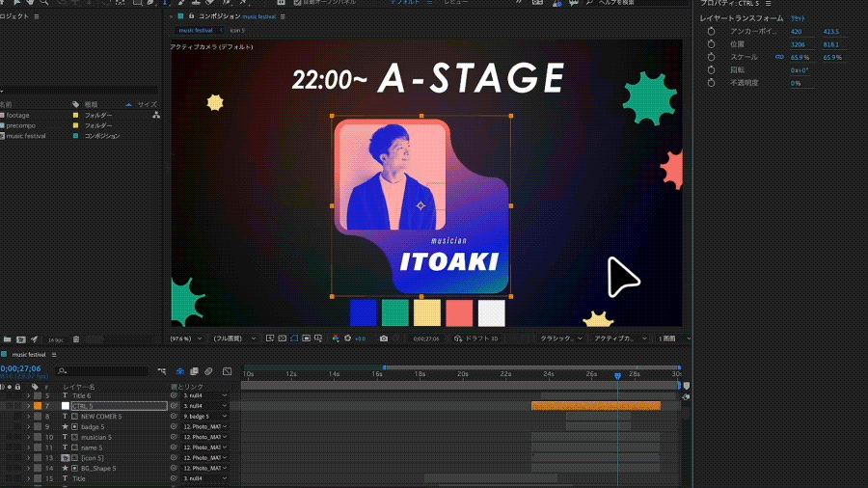Click the position Y value 818.1
The image size is (868, 488).
[831, 44]
